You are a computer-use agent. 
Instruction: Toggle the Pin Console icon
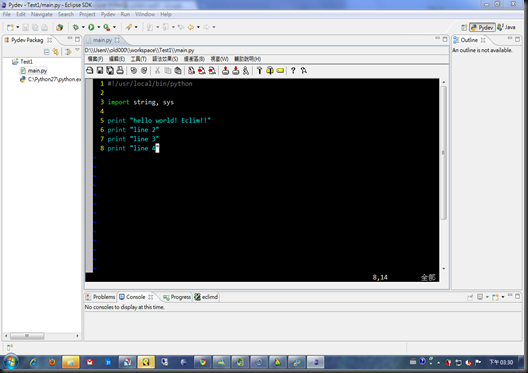pos(470,297)
